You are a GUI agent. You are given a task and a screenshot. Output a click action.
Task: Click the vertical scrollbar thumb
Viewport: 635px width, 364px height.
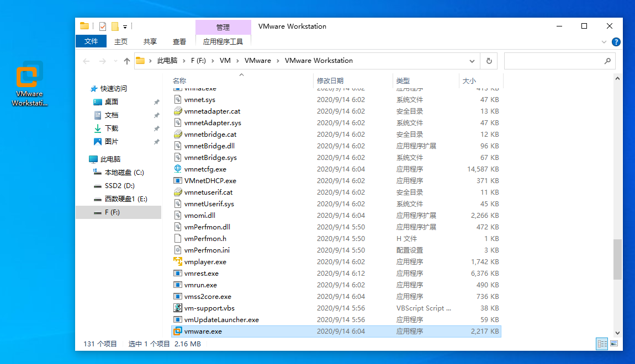coord(617,259)
